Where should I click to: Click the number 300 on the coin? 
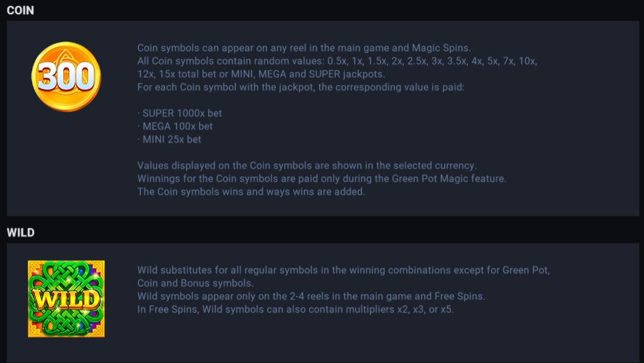coord(66,77)
